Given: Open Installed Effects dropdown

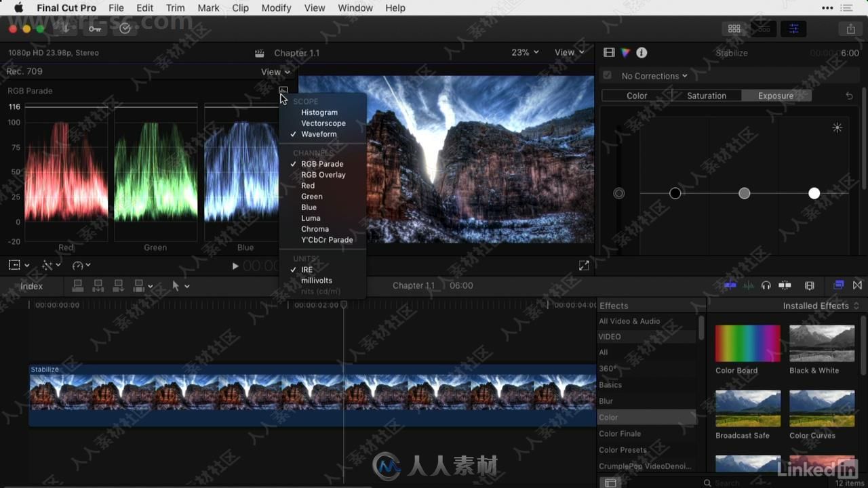Looking at the screenshot, I should point(821,306).
